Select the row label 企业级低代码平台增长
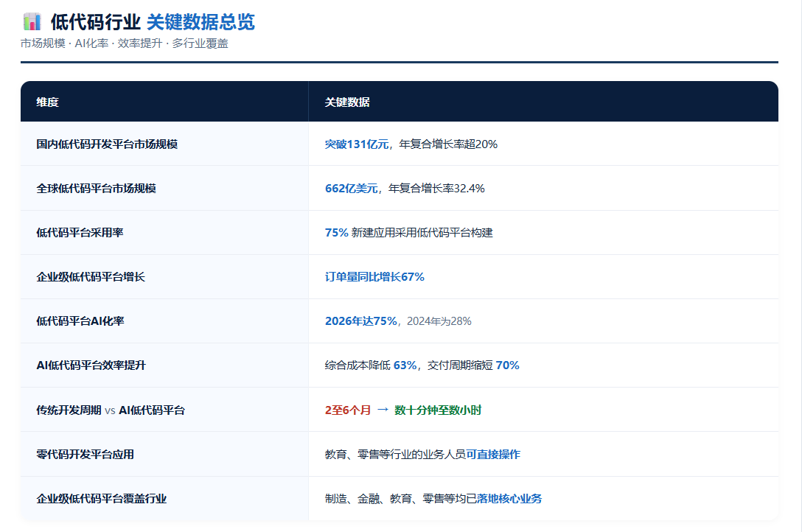The width and height of the screenshot is (802, 532). [91, 277]
